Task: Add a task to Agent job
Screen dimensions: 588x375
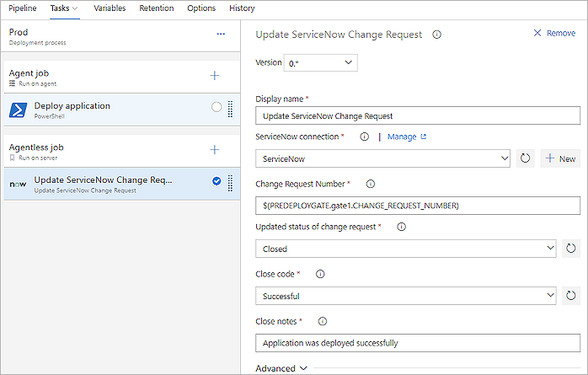Action: (215, 76)
